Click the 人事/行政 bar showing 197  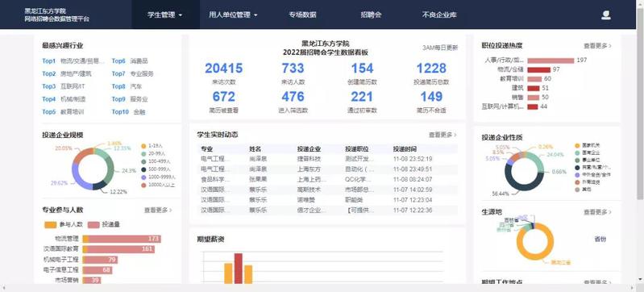click(551, 60)
